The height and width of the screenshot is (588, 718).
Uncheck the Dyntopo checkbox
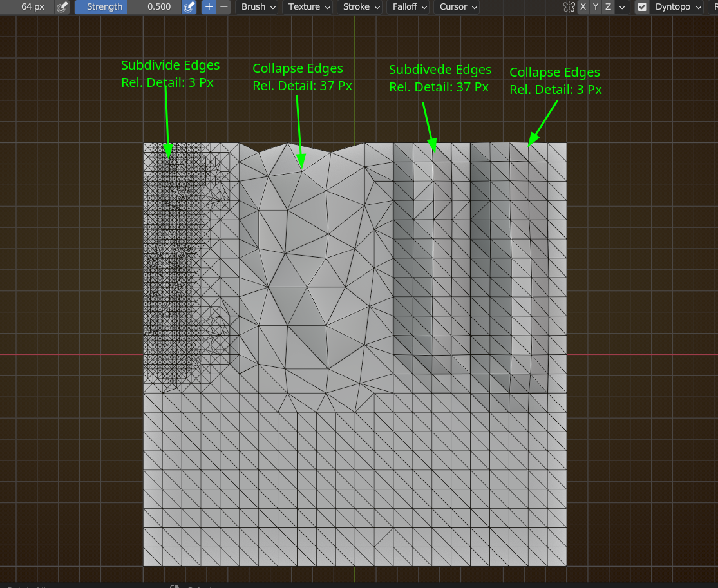click(x=642, y=7)
